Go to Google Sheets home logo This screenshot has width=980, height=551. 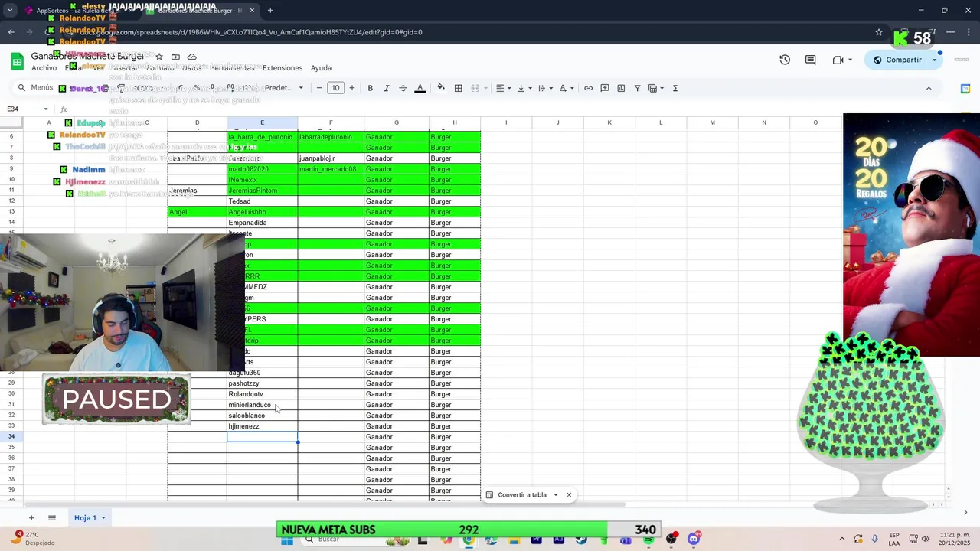pyautogui.click(x=17, y=61)
